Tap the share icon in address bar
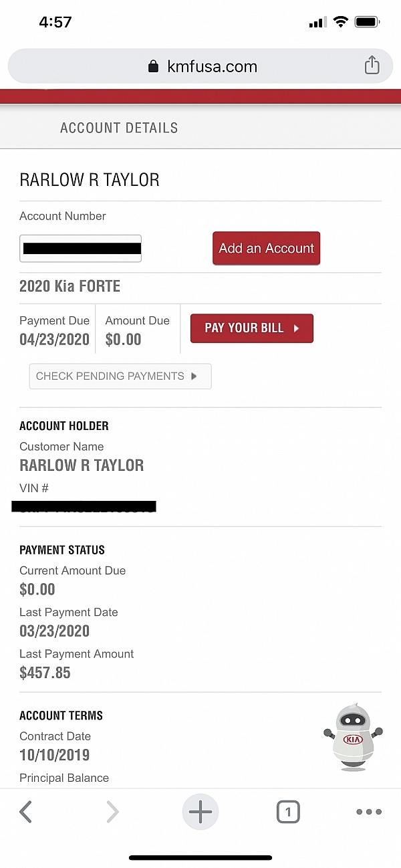Screen dimensions: 401x868 click(372, 66)
